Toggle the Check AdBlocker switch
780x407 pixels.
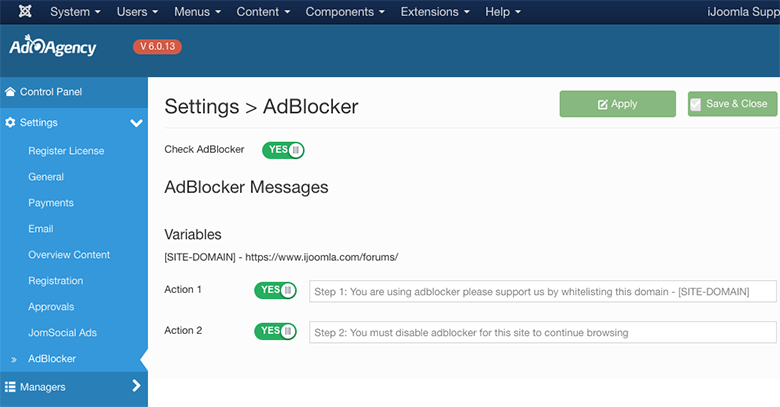click(x=283, y=150)
